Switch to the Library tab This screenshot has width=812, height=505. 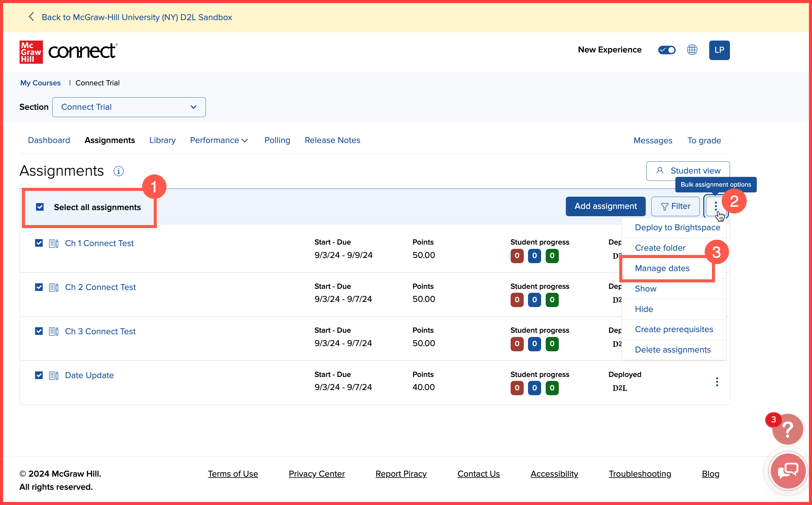click(162, 140)
